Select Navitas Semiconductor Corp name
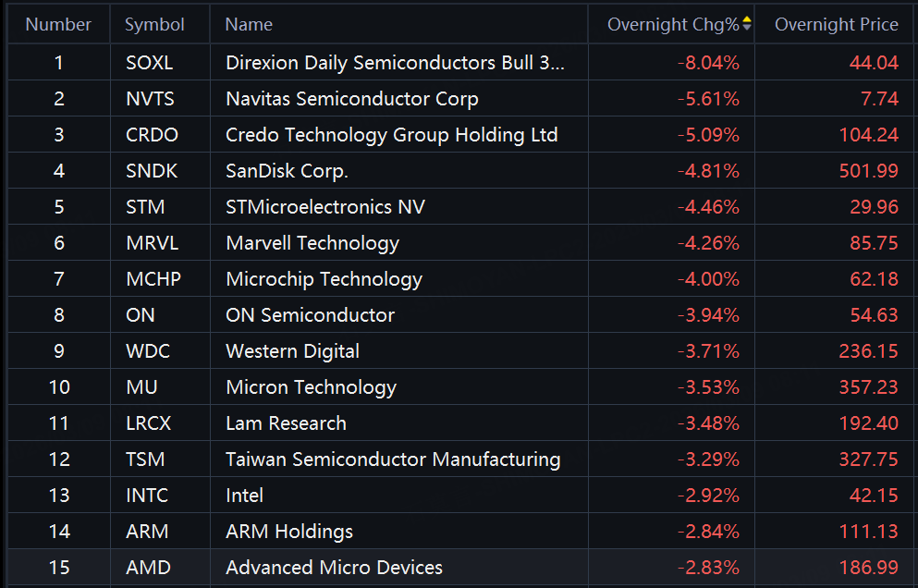918x588 pixels. pyautogui.click(x=351, y=99)
